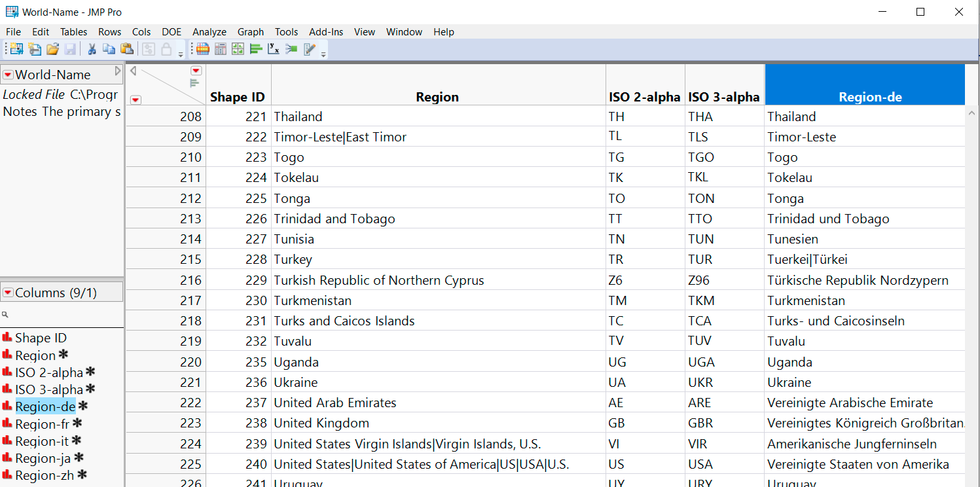Click the arrow-into-green-box toolbar icon
The image size is (980, 487).
tap(291, 48)
